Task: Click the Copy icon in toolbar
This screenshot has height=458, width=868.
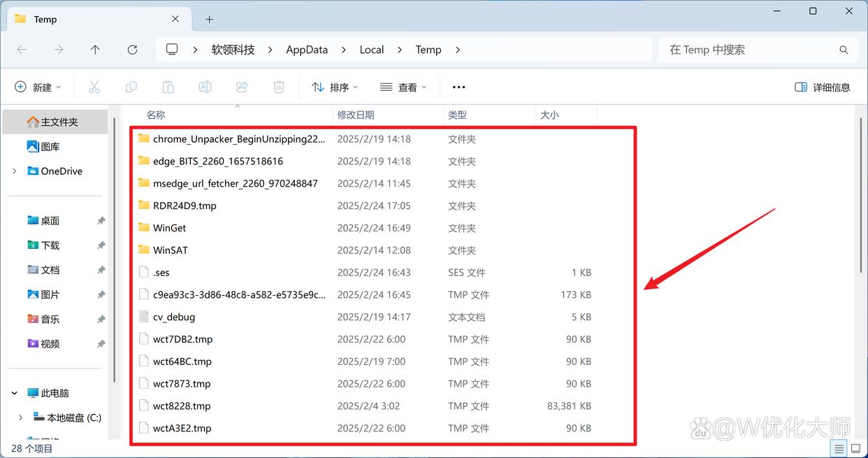Action: [x=131, y=87]
